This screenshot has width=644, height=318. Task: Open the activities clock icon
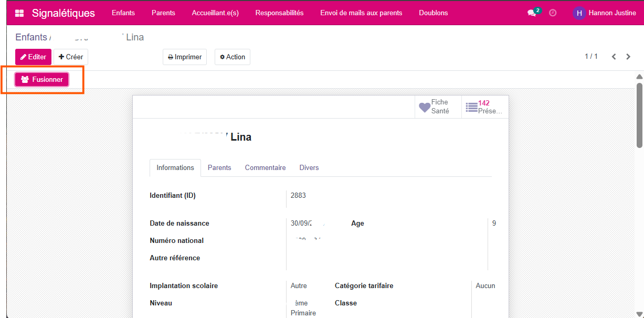(x=552, y=13)
